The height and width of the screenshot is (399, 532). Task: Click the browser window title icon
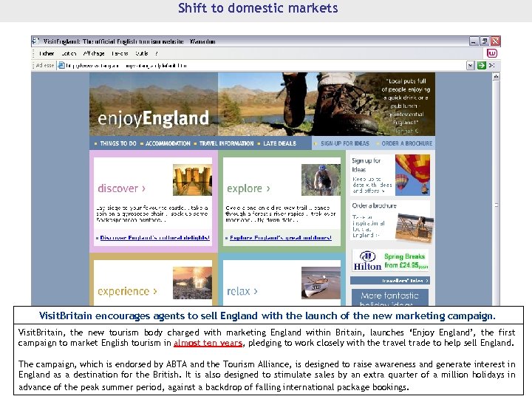[35, 41]
